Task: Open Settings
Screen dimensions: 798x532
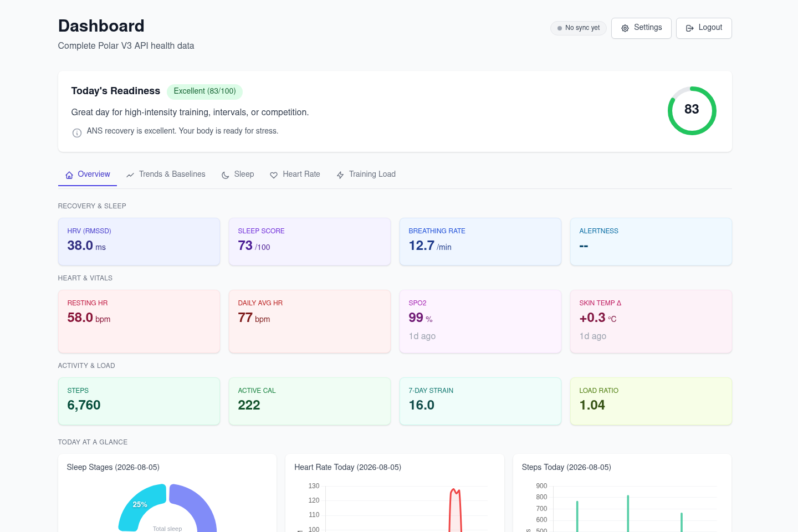Action: (x=641, y=28)
